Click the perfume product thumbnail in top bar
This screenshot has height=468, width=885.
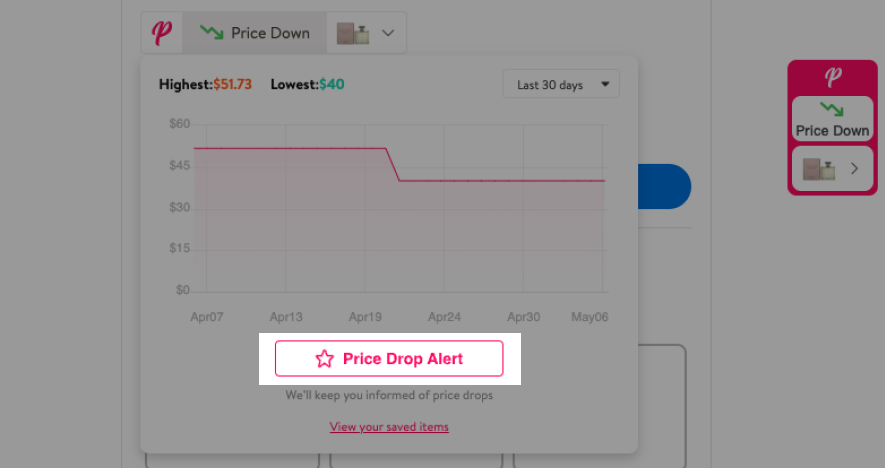[x=353, y=33]
